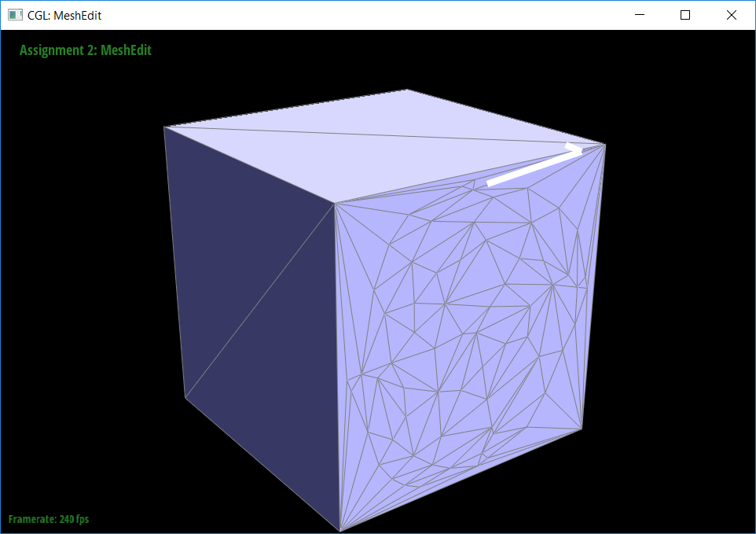Maximize the MeshEdit window
This screenshot has width=756, height=534.
pos(684,15)
